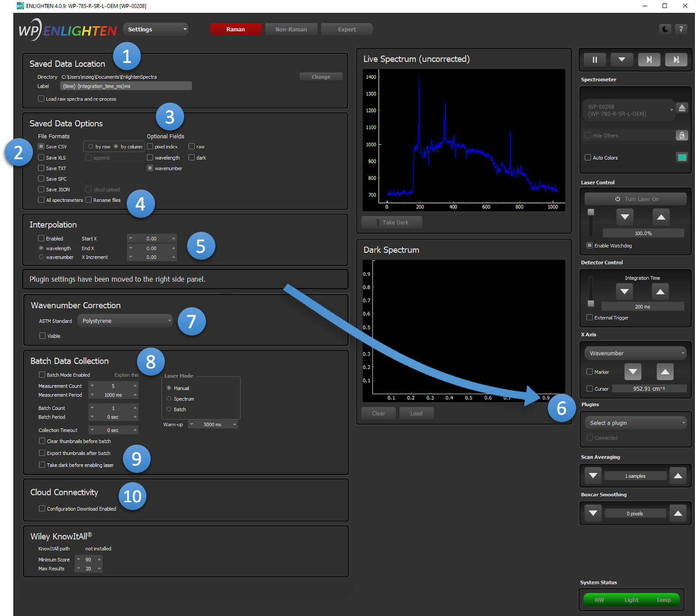Click the teal Auto Colors swatch
Image resolution: width=697 pixels, height=616 pixels.
coord(682,158)
